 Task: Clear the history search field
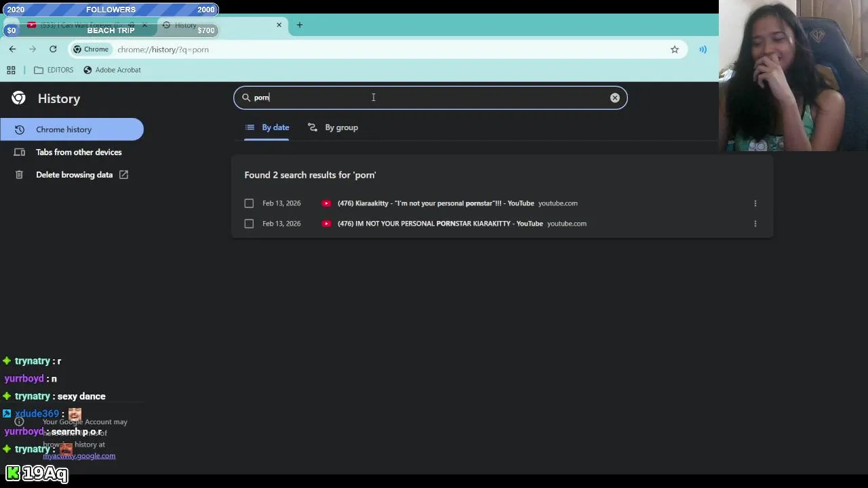point(614,98)
